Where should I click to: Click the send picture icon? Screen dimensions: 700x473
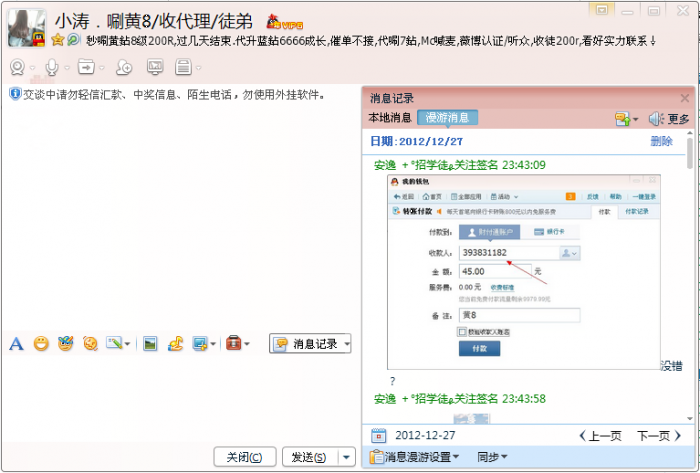(x=150, y=344)
